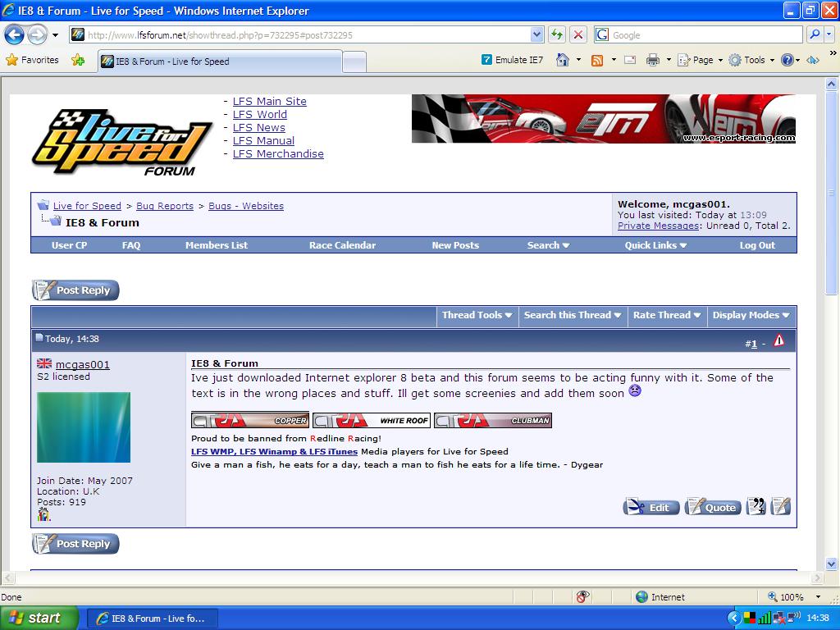Open the Print dropdown arrow
The height and width of the screenshot is (630, 840).
click(x=669, y=60)
